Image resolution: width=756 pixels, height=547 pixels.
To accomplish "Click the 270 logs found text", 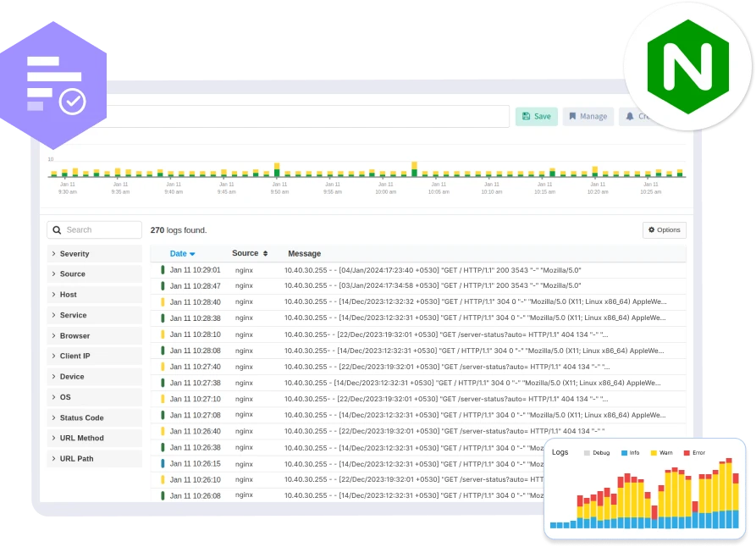I will [180, 229].
